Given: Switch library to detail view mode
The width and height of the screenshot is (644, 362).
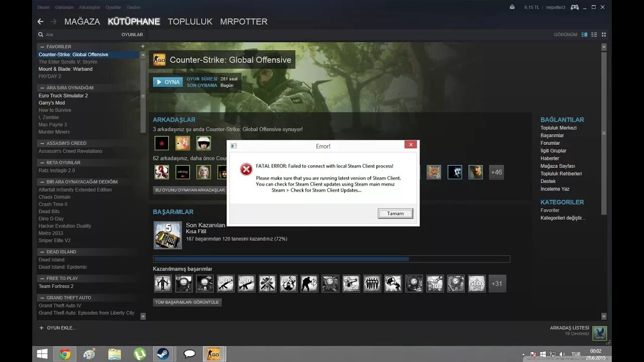Looking at the screenshot, I should click(x=585, y=35).
